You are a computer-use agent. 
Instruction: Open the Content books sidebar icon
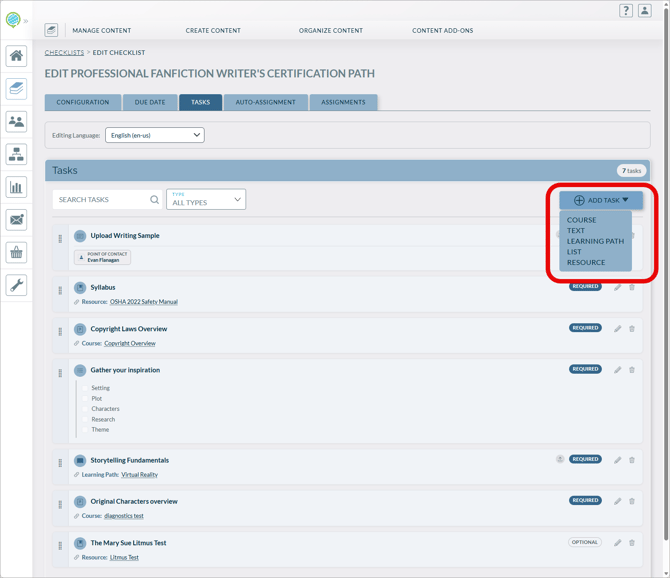pos(16,89)
